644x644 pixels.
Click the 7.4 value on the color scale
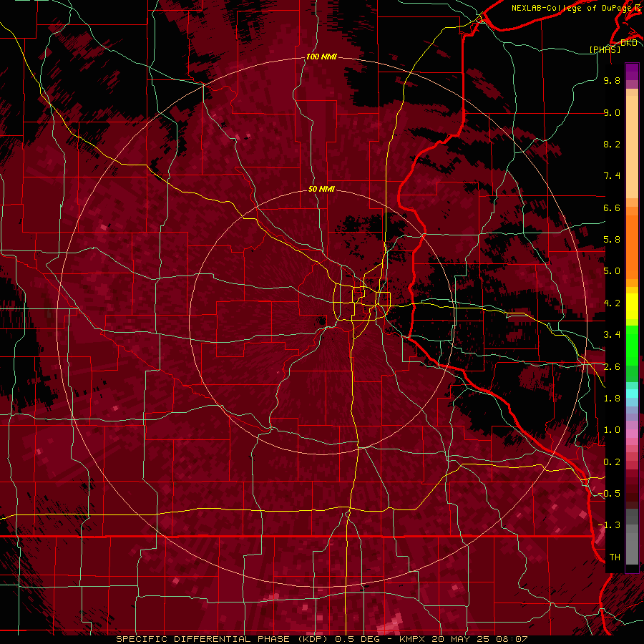tap(612, 176)
